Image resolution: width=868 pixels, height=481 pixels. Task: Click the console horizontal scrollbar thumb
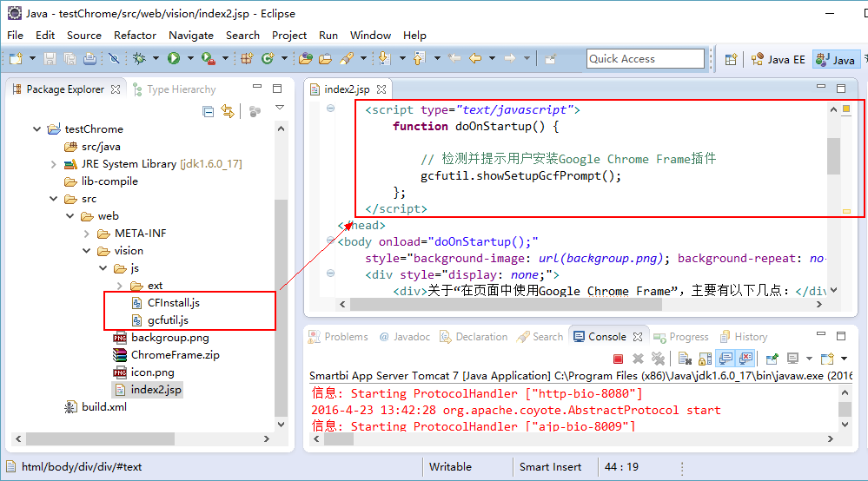(x=339, y=439)
